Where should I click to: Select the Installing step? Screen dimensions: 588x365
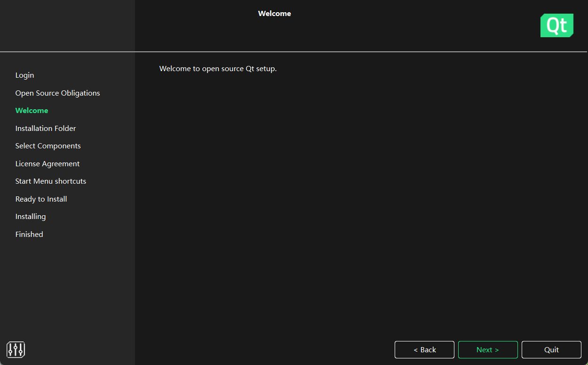[31, 217]
